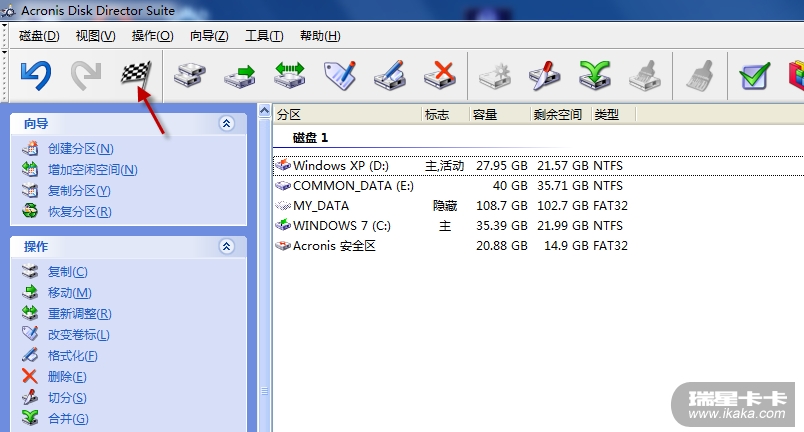Click the sidebar scrollbar up arrow
Viewport: 804px width, 432px height.
click(x=265, y=111)
